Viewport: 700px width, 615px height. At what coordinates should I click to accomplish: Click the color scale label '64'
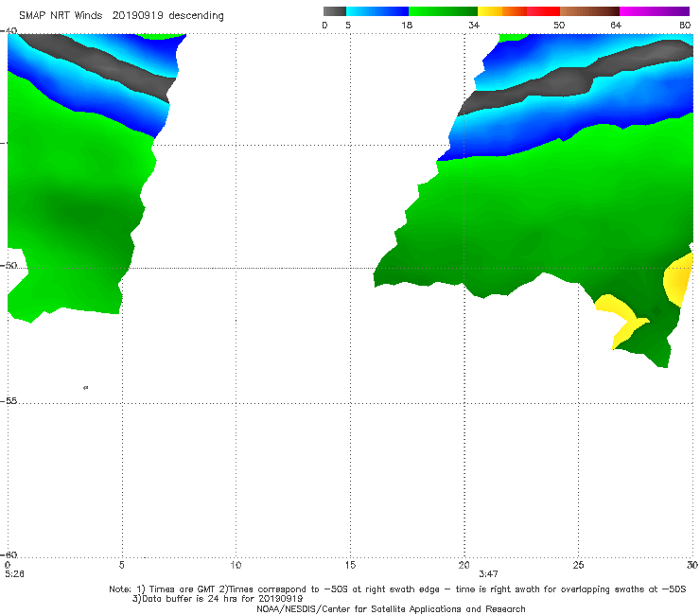point(616,25)
